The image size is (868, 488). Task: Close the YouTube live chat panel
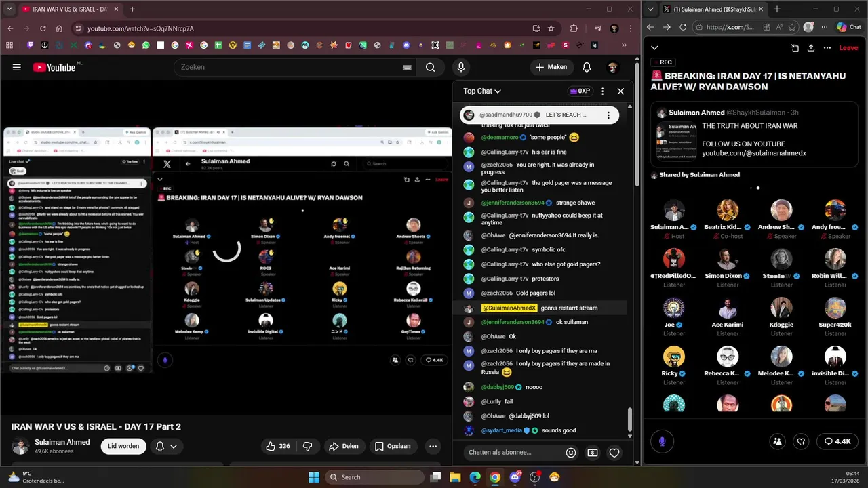620,91
